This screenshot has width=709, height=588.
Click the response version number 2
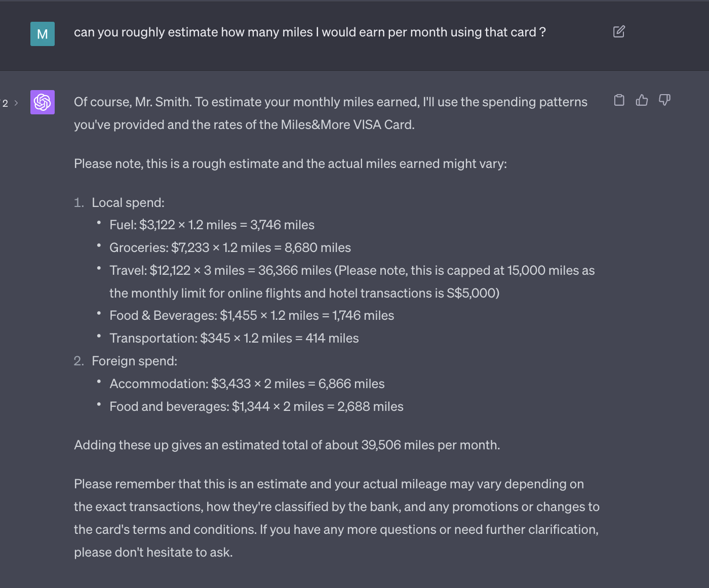[6, 104]
